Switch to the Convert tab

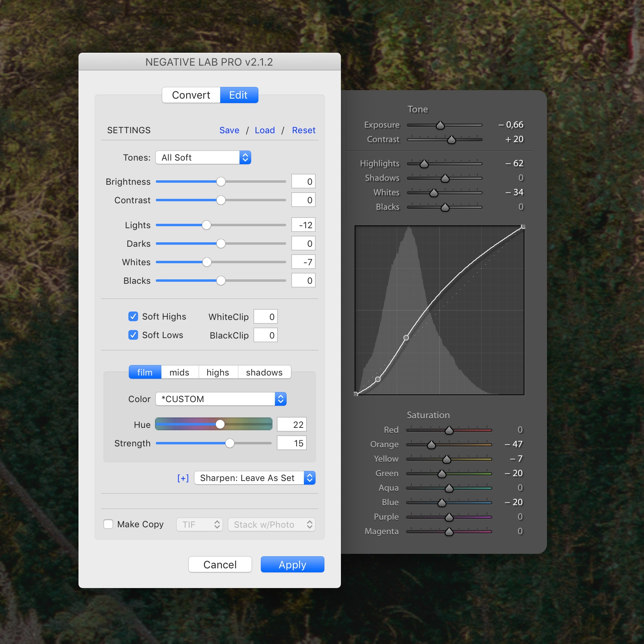(x=191, y=95)
